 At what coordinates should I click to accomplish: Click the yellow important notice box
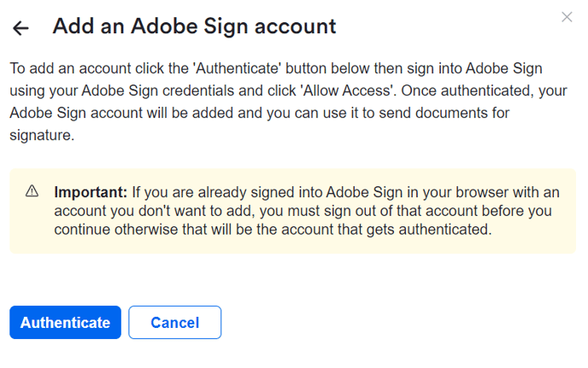pos(293,211)
